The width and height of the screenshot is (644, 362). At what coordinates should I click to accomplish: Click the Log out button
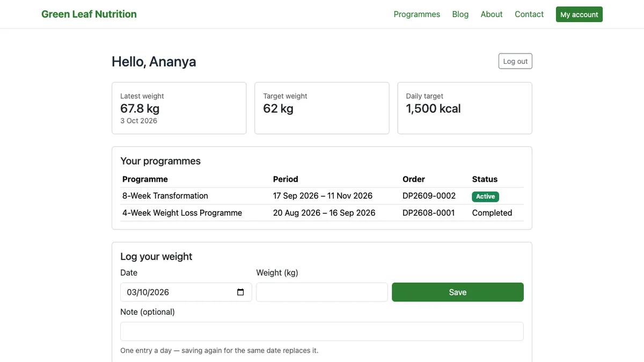pyautogui.click(x=515, y=61)
